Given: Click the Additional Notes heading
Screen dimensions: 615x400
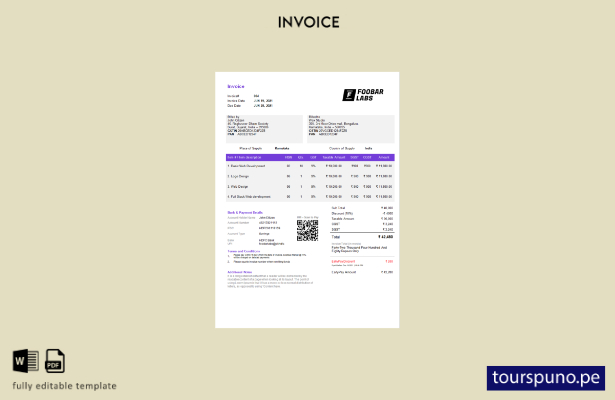Looking at the screenshot, I should pos(240,272).
